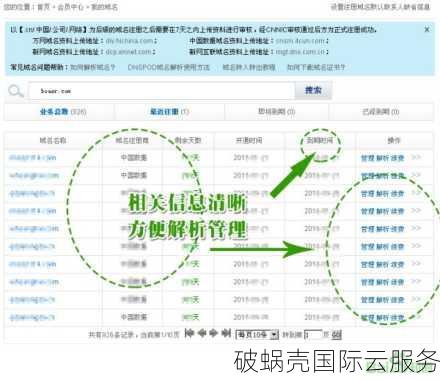Click the 域名名称 column header

pyautogui.click(x=53, y=140)
